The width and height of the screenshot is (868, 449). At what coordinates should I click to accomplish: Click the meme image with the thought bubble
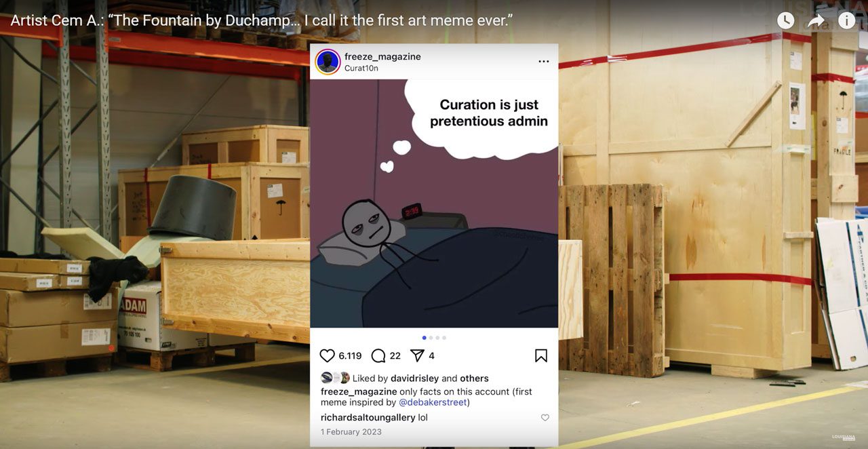434,203
